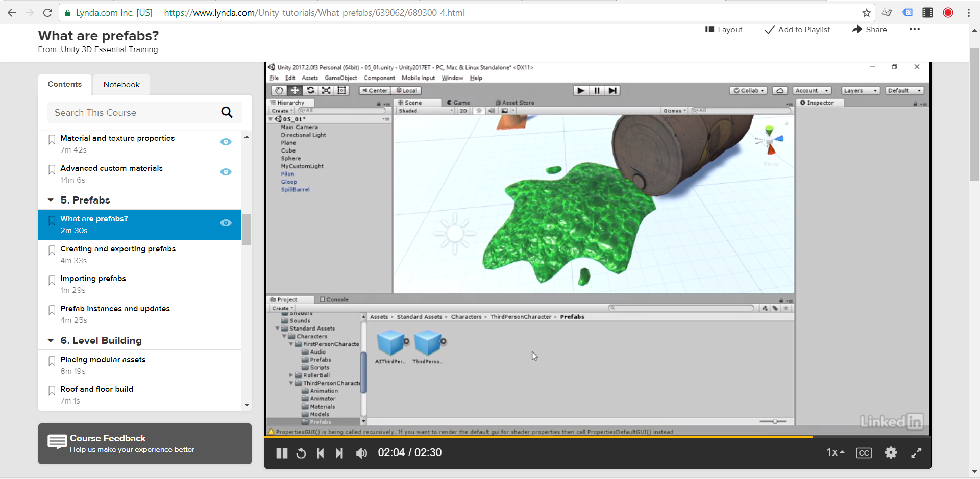Rewind the video with the replay icon
This screenshot has width=980, height=479.
301,453
